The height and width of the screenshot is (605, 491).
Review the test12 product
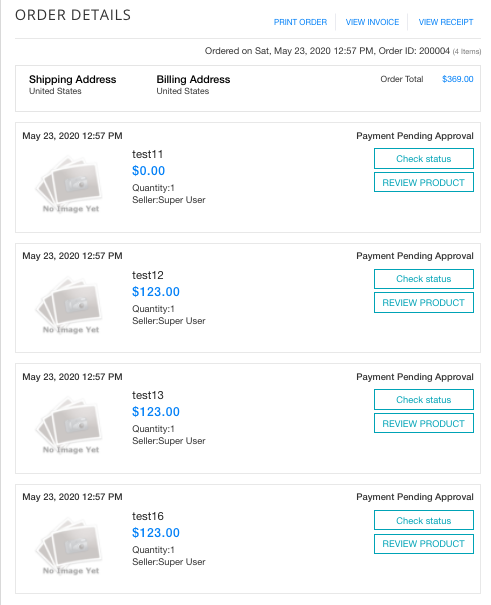(424, 303)
